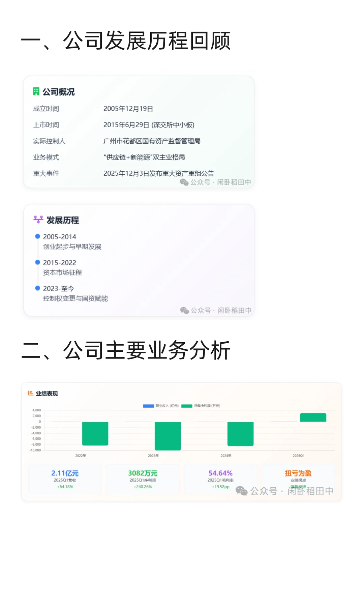Click the 2025Q1营收 caption
Viewport: 364px width, 607px height.
[x=65, y=480]
